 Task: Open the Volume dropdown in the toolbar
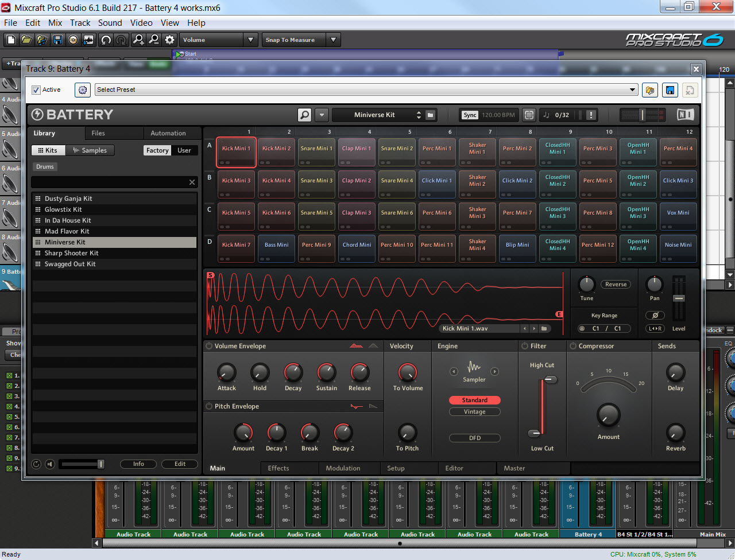click(x=250, y=40)
